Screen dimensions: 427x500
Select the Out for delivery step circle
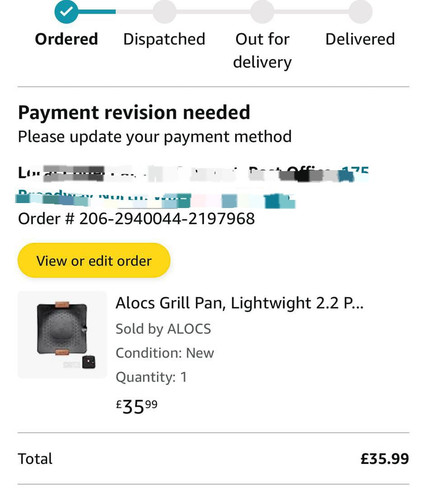click(262, 12)
